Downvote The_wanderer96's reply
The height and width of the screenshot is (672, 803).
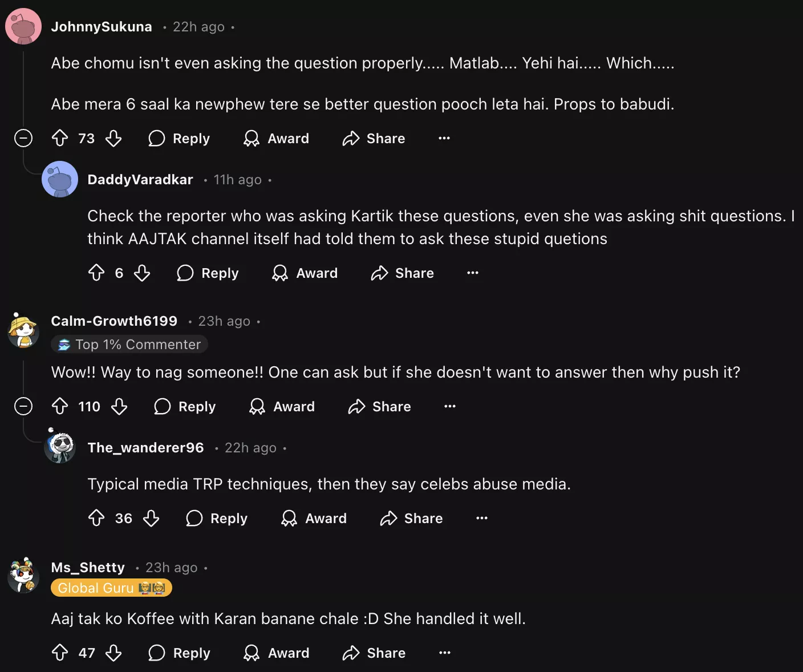151,518
